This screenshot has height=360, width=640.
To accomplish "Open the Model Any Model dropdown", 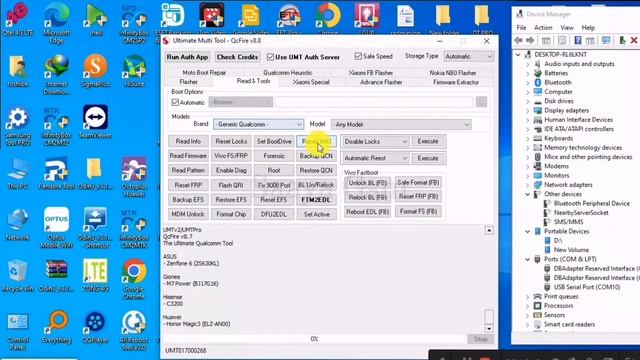I will tap(401, 124).
